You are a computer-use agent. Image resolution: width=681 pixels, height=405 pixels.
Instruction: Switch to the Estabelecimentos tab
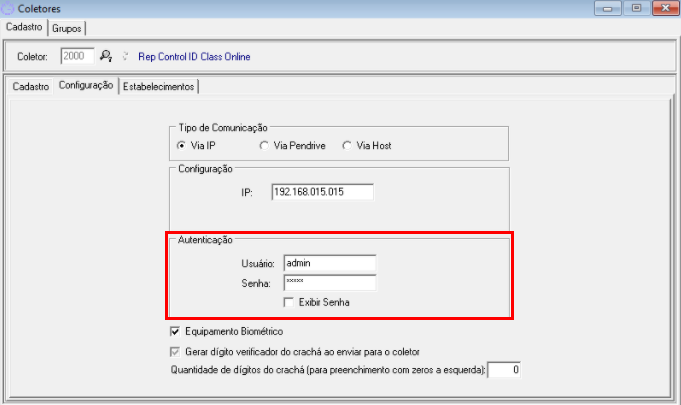click(x=159, y=87)
